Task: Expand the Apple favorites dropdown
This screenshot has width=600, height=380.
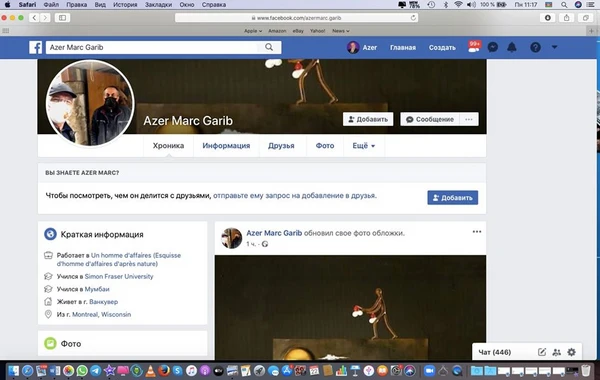Action: coord(253,31)
